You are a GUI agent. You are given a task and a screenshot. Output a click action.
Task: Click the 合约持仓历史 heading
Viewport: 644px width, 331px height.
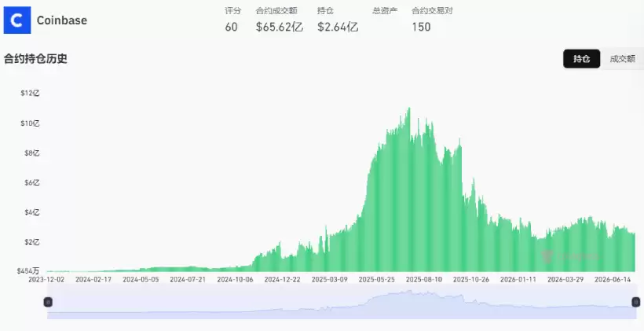pos(35,58)
